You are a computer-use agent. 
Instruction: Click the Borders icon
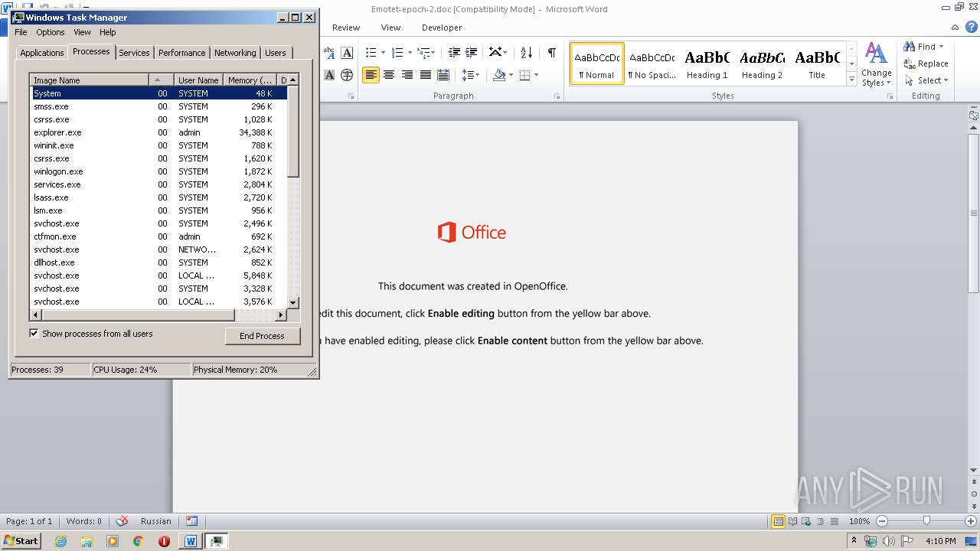tap(524, 75)
